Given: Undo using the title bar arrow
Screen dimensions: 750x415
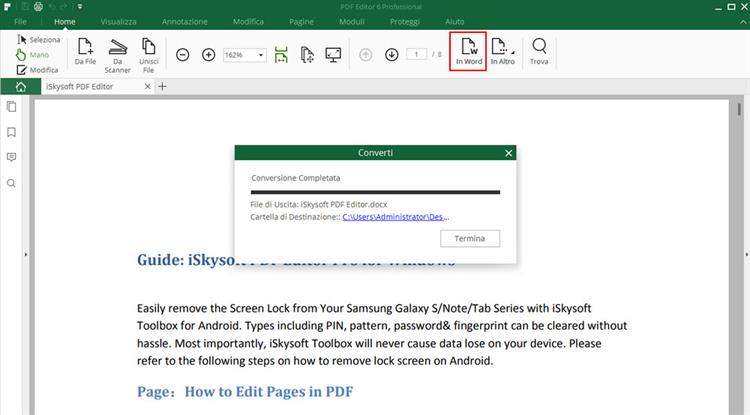Looking at the screenshot, I should point(52,7).
